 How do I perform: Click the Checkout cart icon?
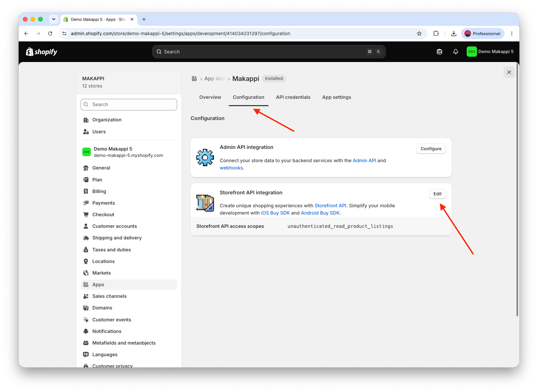86,215
